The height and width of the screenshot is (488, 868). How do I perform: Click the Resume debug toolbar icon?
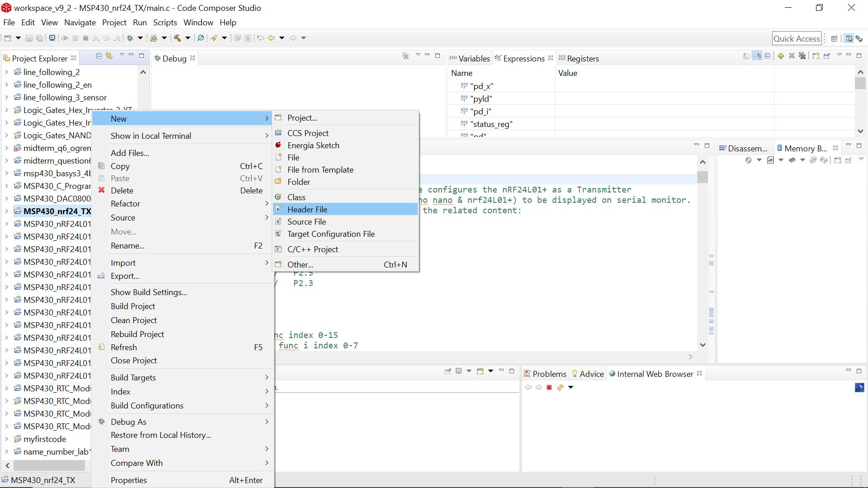point(65,38)
